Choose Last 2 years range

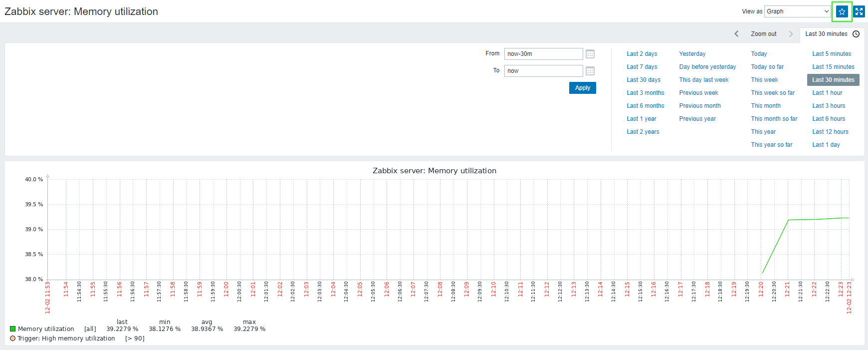[643, 132]
